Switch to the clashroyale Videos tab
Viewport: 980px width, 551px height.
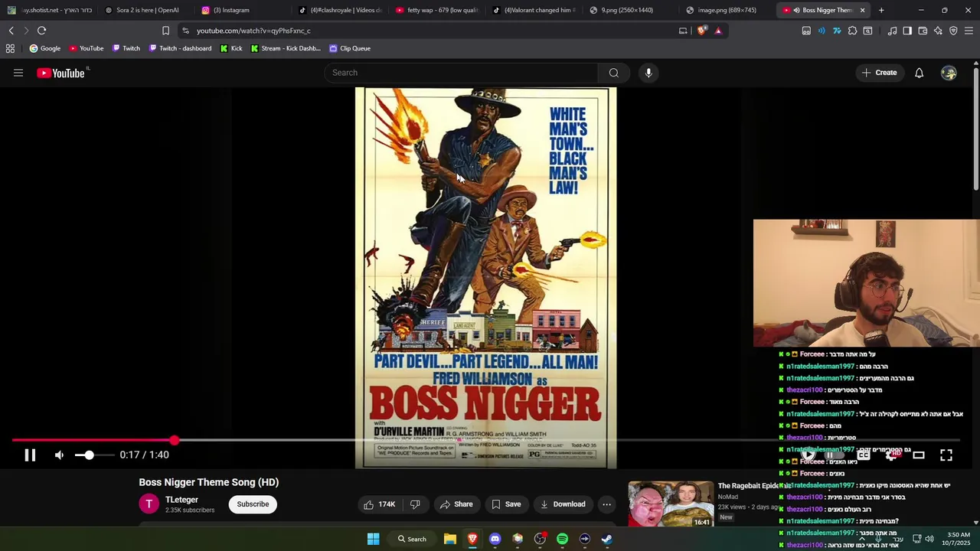[340, 10]
